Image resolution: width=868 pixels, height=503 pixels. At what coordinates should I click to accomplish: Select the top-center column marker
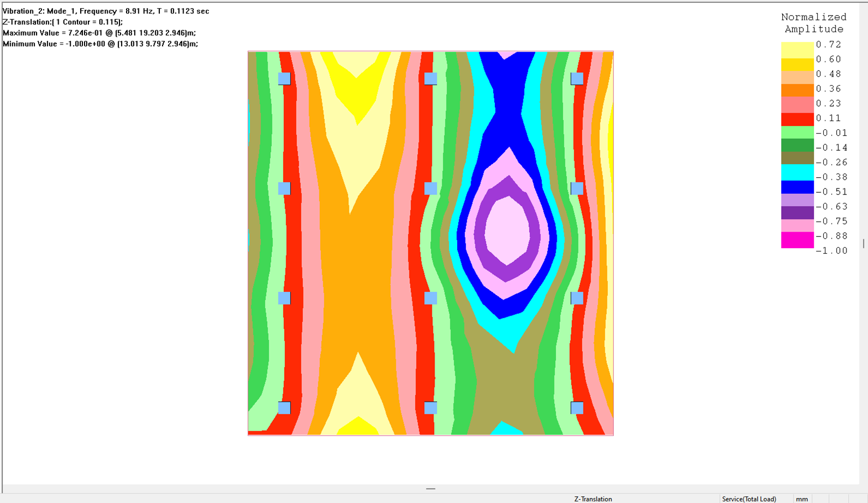(x=430, y=79)
